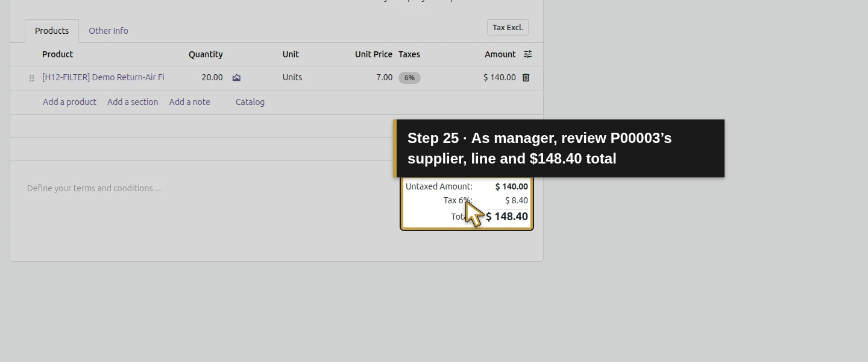Grab the drag handle on H12-FILTER row

tap(32, 78)
